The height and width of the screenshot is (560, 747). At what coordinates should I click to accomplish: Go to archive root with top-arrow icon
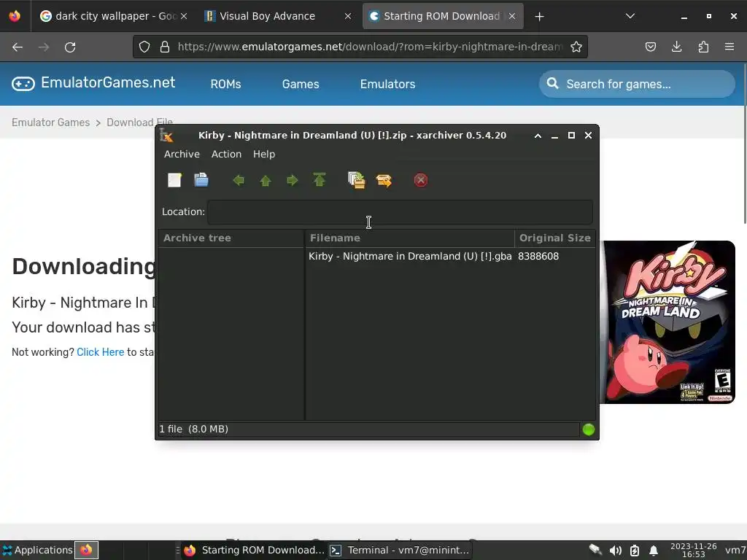pyautogui.click(x=320, y=180)
